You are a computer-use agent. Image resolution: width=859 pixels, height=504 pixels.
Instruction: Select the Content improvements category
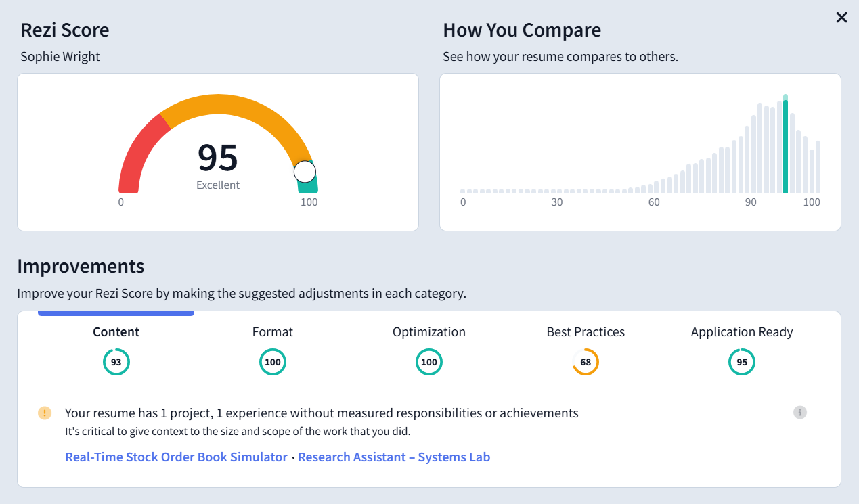116,332
